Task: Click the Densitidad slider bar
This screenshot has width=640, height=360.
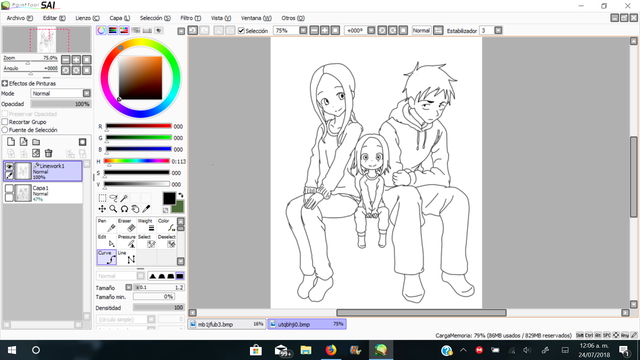Action: 159,307
